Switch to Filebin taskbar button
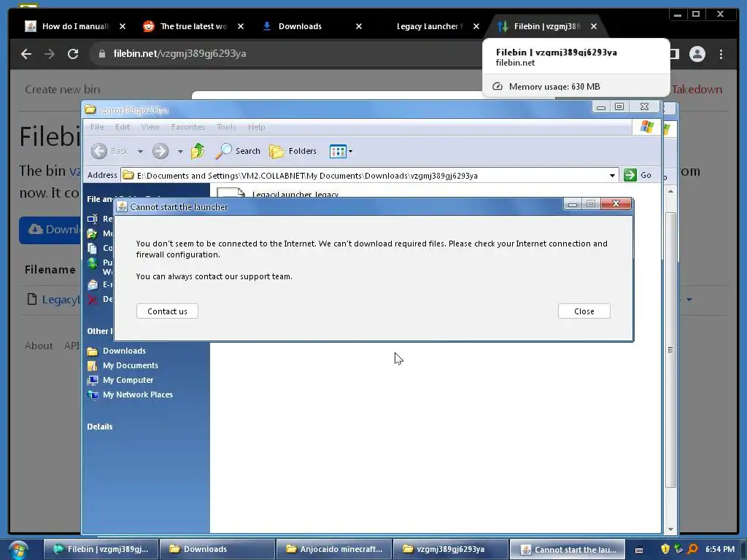The height and width of the screenshot is (560, 747). tap(101, 549)
